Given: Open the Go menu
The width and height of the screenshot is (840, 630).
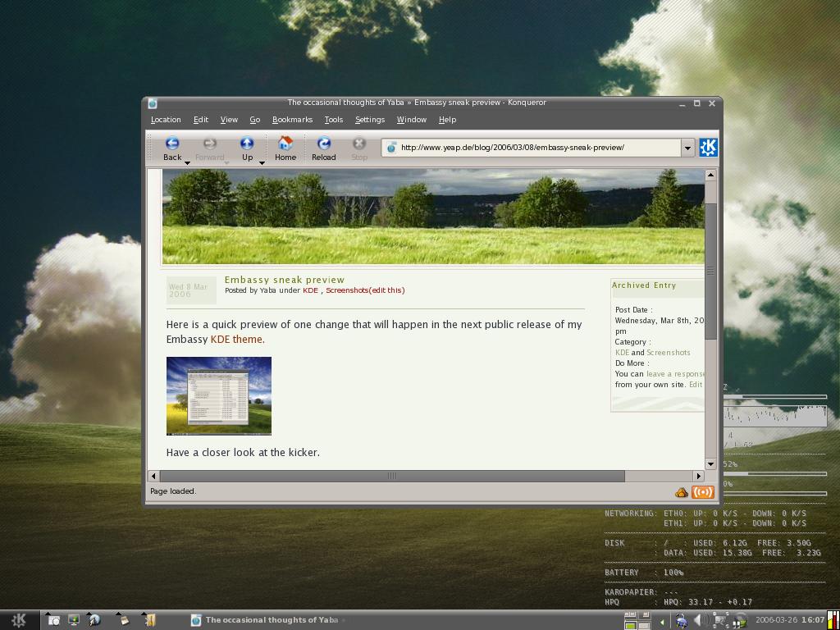Looking at the screenshot, I should (x=255, y=120).
